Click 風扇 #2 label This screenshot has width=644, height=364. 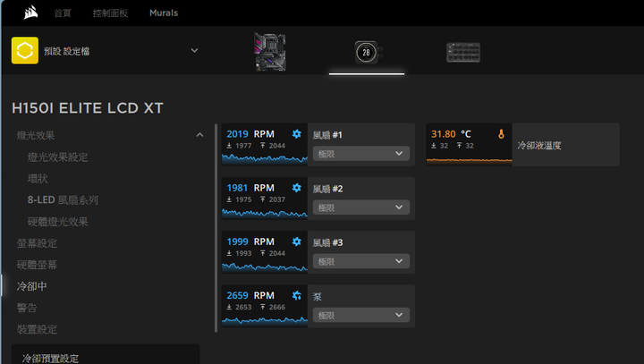click(327, 189)
